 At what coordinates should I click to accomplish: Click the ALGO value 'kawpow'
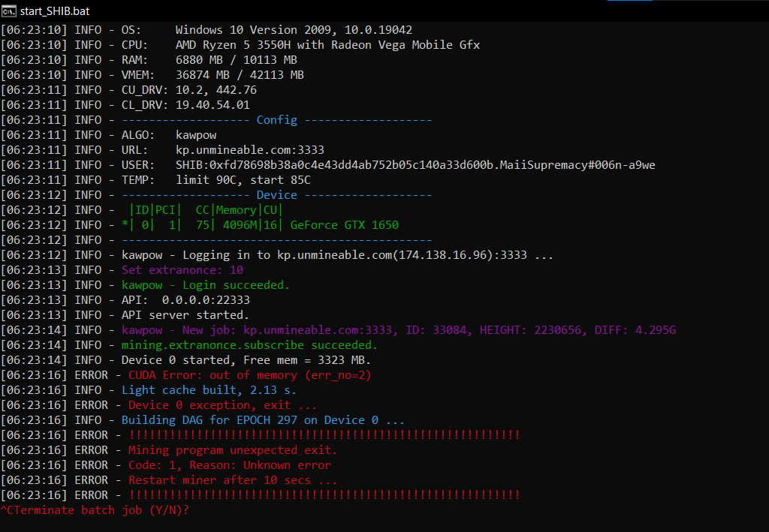coord(196,135)
